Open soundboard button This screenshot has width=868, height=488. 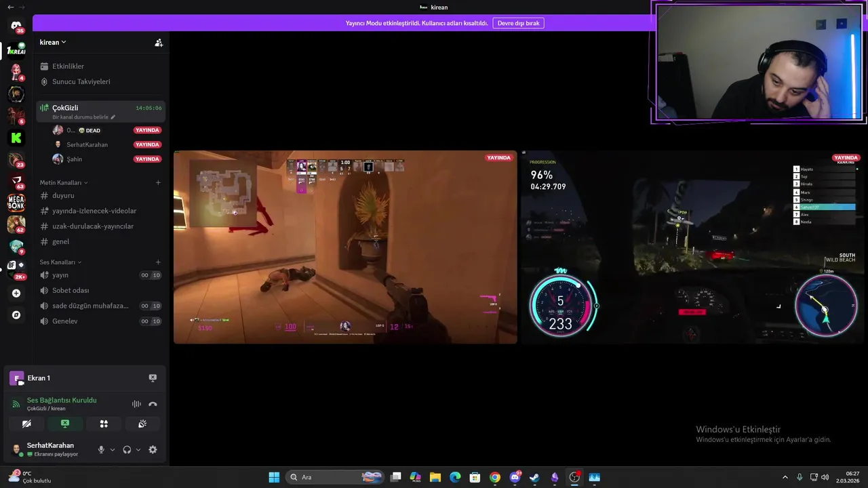(x=142, y=424)
